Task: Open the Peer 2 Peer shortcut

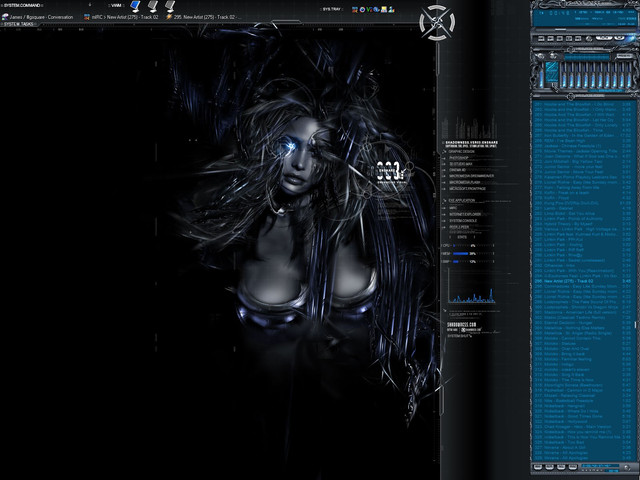Action: (459, 227)
